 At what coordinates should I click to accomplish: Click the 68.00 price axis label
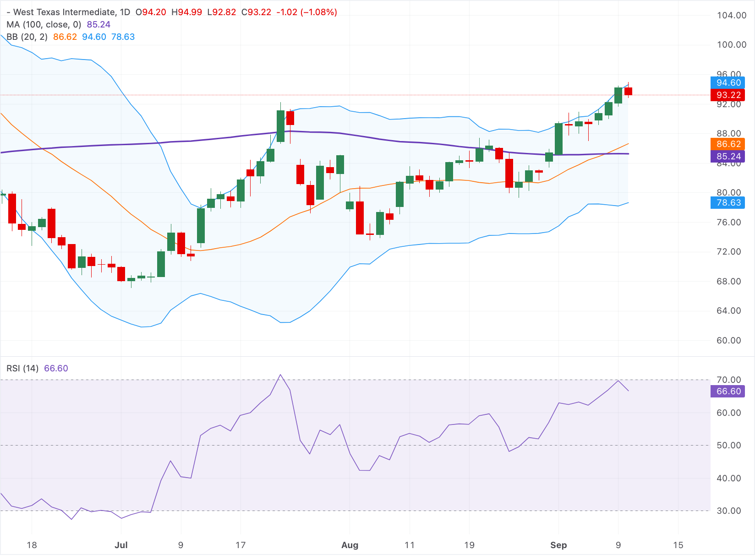pos(728,282)
